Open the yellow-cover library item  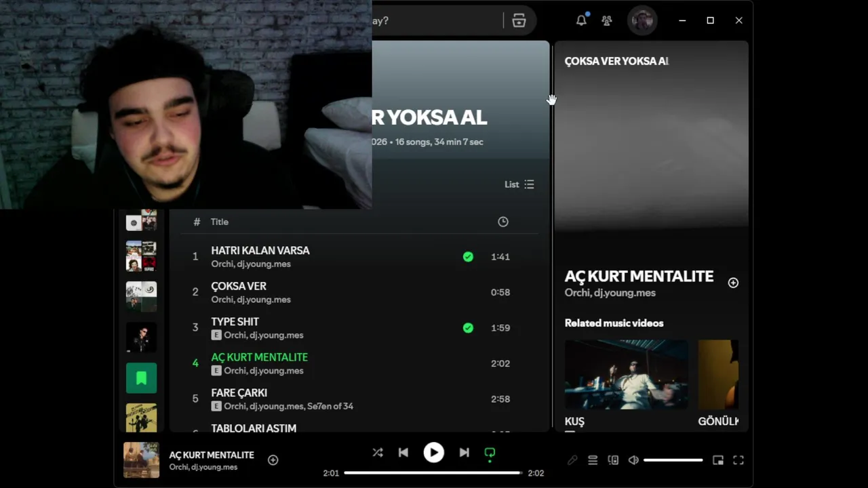pos(141,418)
